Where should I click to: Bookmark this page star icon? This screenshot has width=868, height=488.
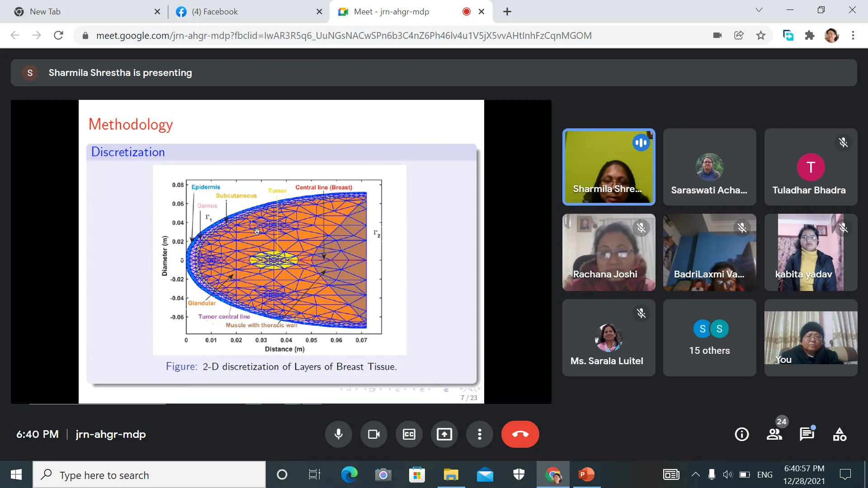pos(761,35)
